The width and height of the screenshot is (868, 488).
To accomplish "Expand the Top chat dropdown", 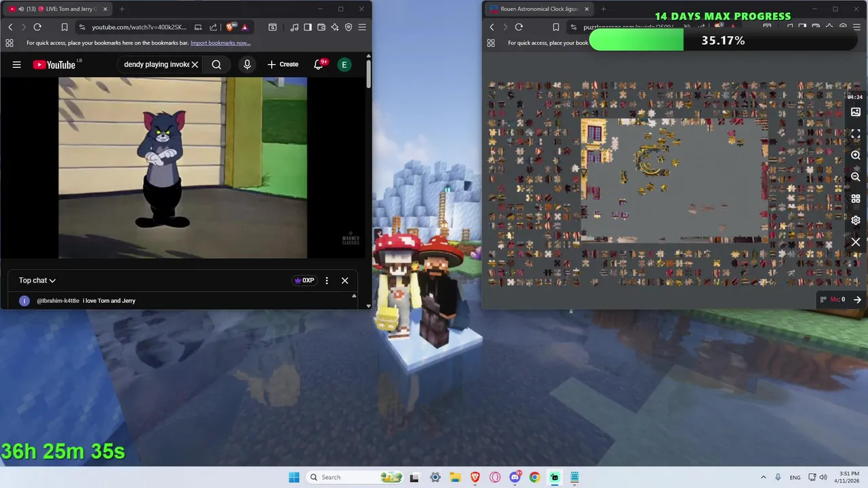I will [x=37, y=280].
